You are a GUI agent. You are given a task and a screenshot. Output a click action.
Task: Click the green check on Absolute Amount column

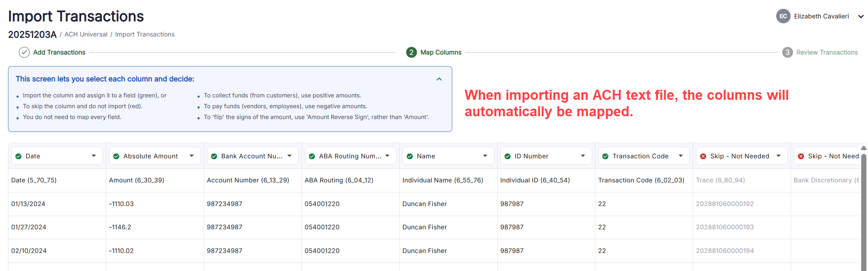116,156
